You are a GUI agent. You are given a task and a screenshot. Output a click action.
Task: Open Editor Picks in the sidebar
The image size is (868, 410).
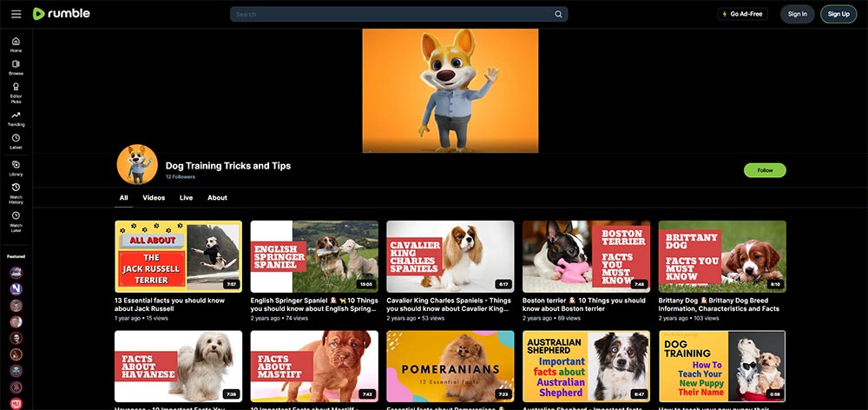pyautogui.click(x=16, y=93)
